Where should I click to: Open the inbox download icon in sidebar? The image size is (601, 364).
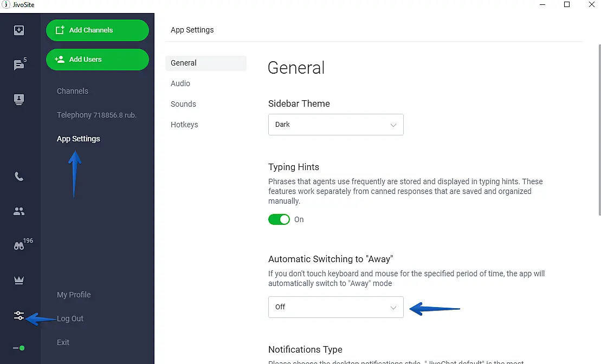click(x=19, y=30)
